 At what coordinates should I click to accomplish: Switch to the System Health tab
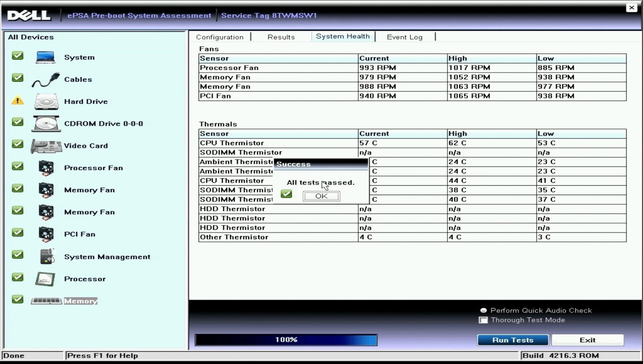click(x=343, y=36)
